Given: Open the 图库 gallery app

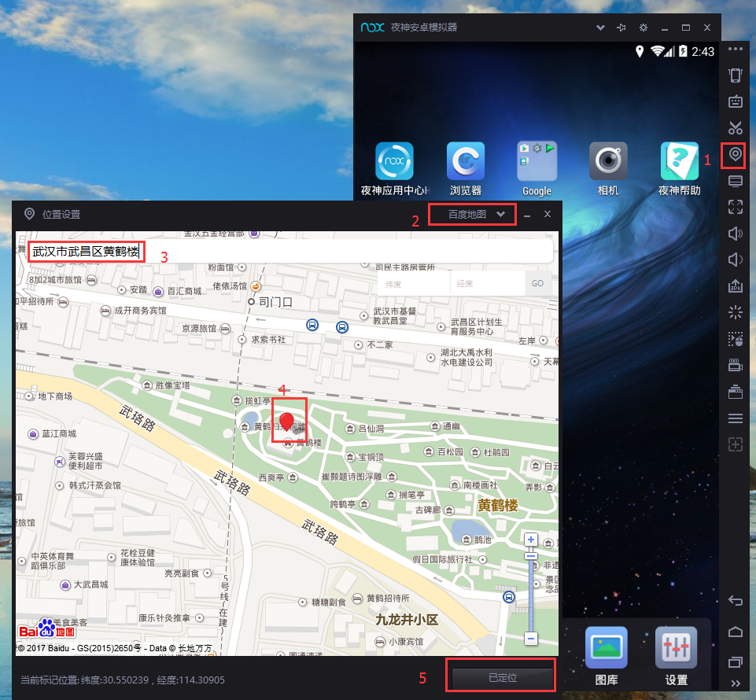Looking at the screenshot, I should coord(607,656).
